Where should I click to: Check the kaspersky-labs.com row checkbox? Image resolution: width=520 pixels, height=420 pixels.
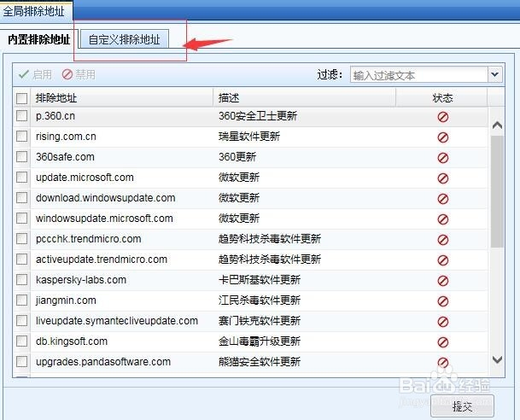pyautogui.click(x=21, y=280)
